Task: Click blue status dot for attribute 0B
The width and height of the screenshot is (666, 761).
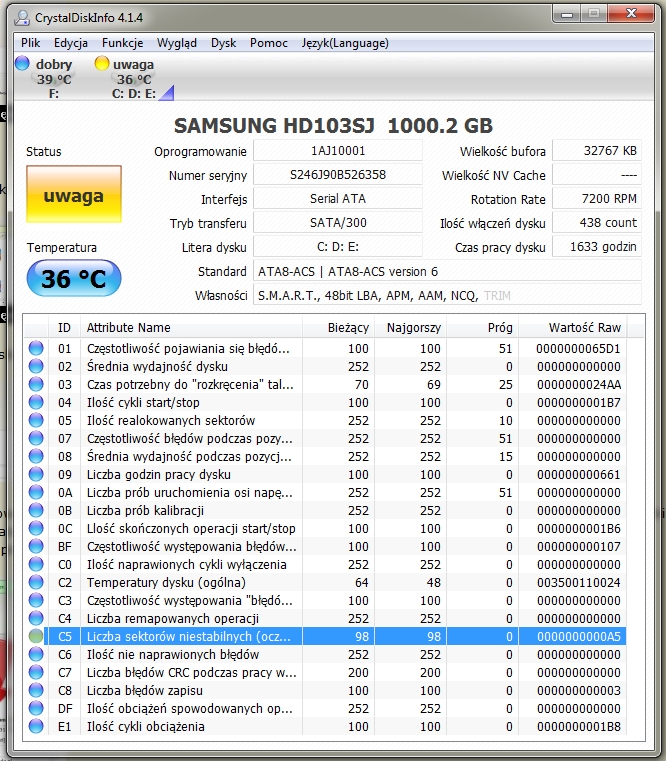Action: 36,510
